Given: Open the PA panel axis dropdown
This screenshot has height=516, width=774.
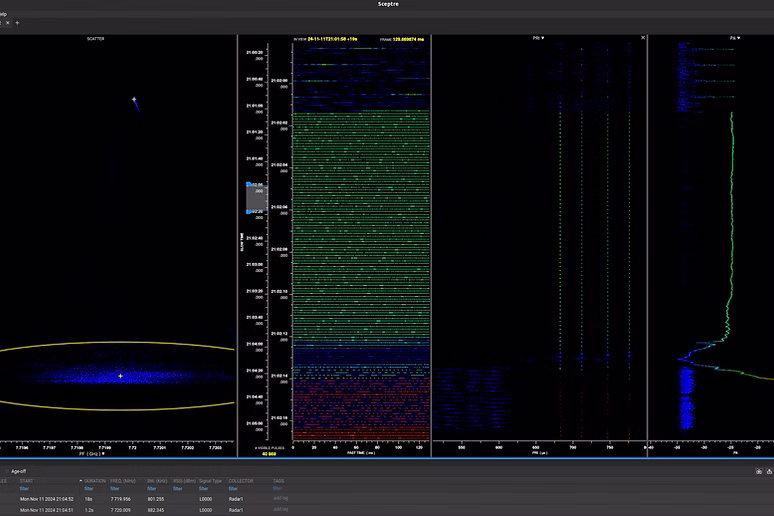Looking at the screenshot, I should [735, 38].
